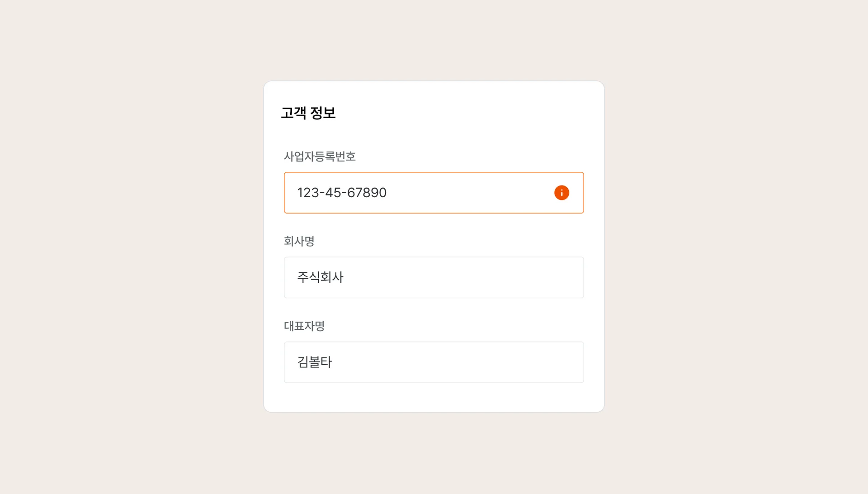
Task: Focus the 대표자명 field with 김볼타
Action: coord(434,362)
